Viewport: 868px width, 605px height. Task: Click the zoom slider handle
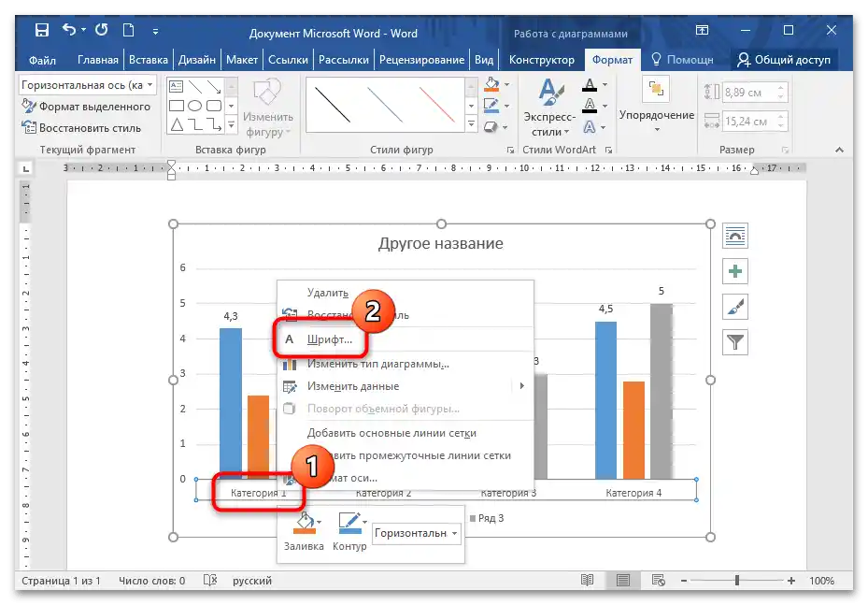click(737, 580)
